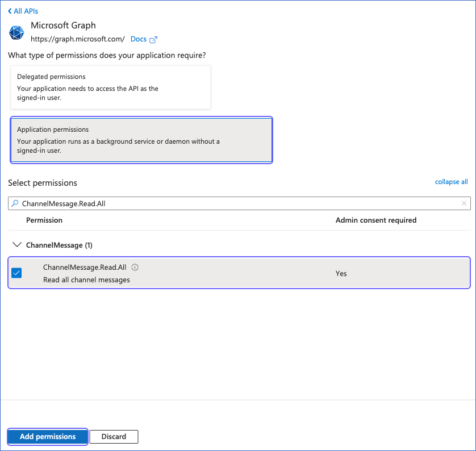
Task: Click the Permission column header
Action: [44, 220]
